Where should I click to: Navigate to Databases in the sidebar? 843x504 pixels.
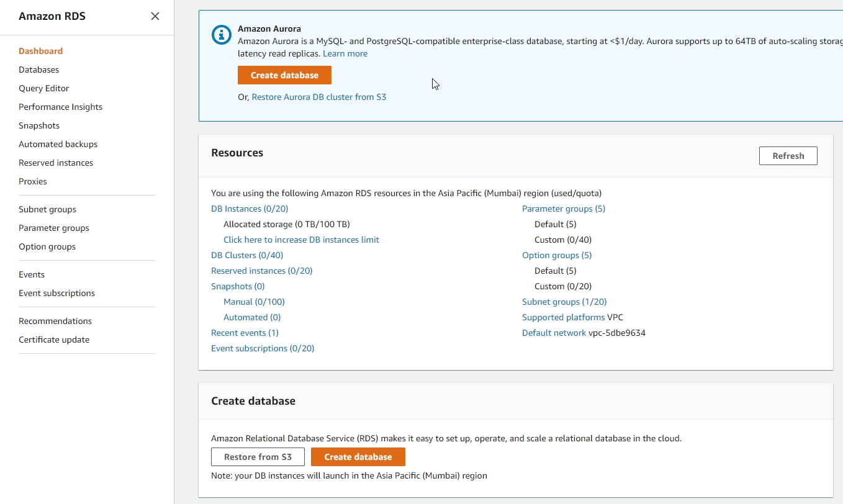[38, 70]
